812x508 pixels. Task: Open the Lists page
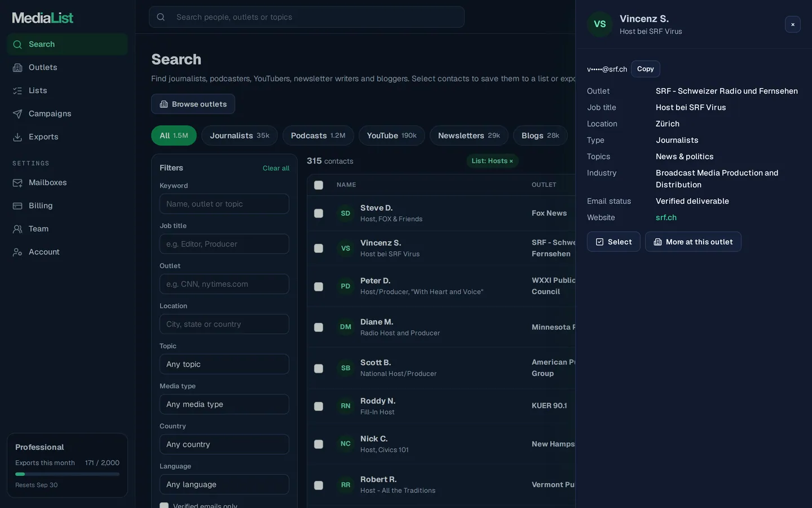point(67,90)
